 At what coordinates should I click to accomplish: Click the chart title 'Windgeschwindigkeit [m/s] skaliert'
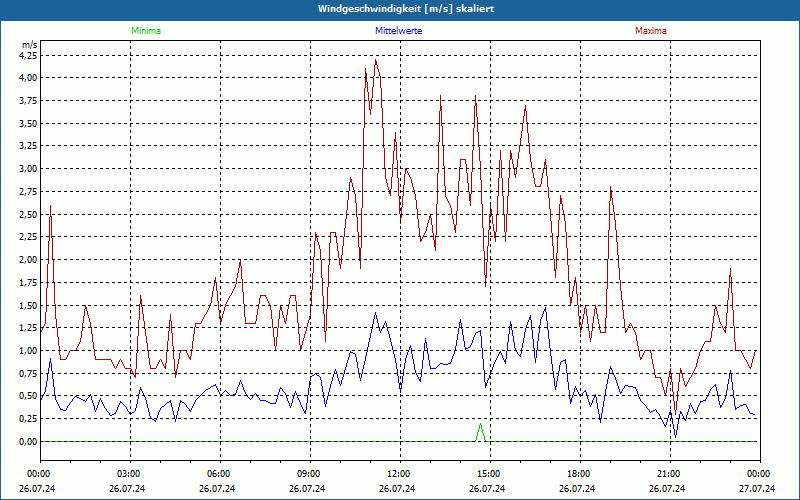[x=406, y=9]
